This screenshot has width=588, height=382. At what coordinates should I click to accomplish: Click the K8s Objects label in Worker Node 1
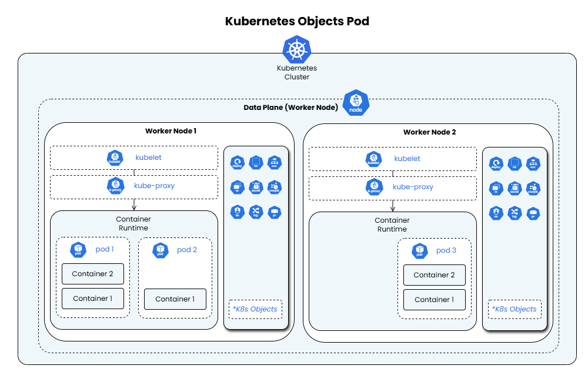[255, 309]
